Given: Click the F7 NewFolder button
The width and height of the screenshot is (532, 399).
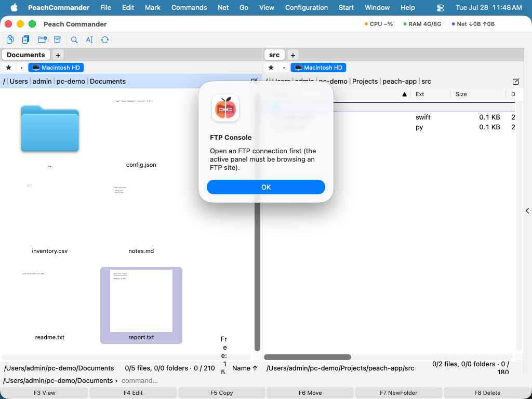Looking at the screenshot, I should click(398, 393).
